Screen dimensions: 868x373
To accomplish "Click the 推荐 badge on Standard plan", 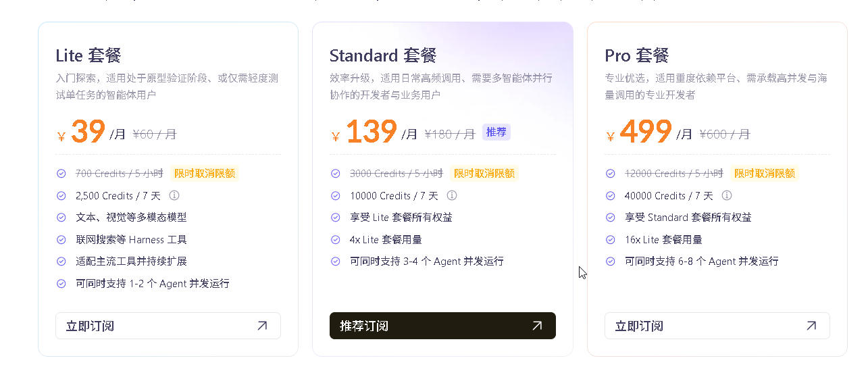I will (496, 132).
